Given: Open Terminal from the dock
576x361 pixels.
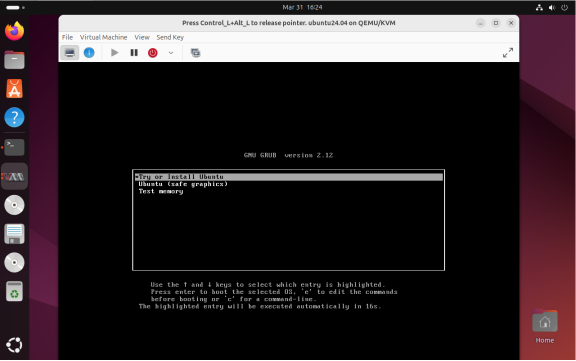Looking at the screenshot, I should click(14, 147).
